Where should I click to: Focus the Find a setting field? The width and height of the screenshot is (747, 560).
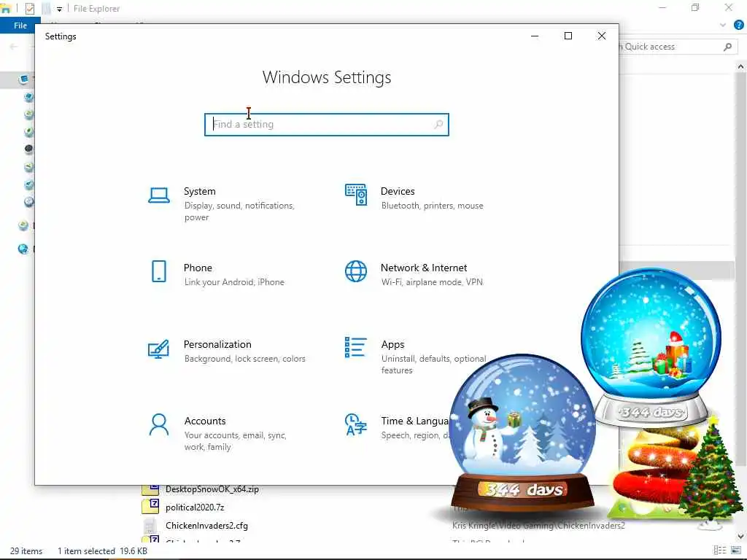coord(326,124)
